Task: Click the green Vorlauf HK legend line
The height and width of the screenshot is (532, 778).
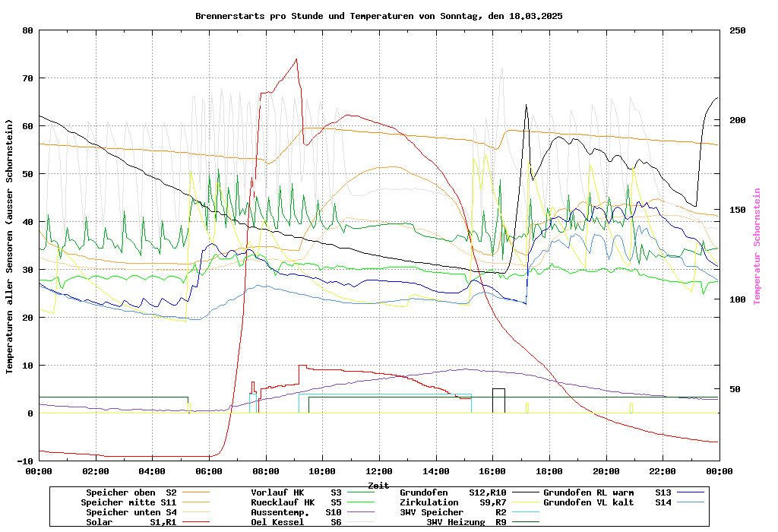Action: point(365,492)
